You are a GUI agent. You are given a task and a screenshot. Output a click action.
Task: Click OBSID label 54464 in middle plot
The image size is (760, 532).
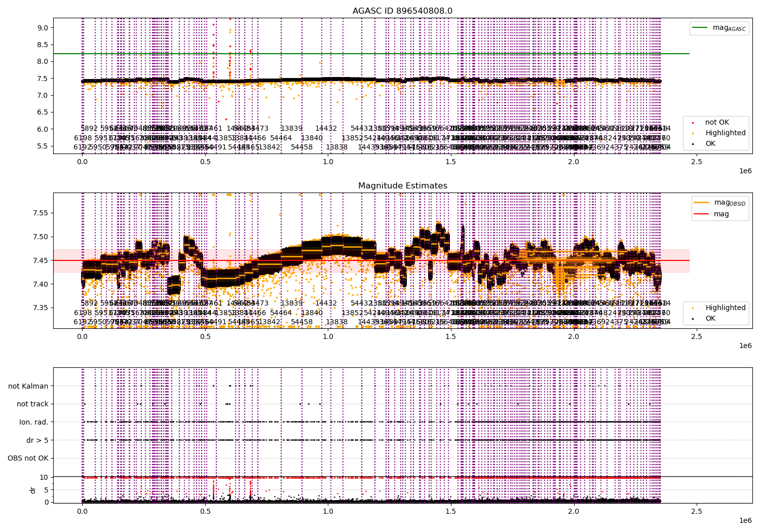[281, 313]
